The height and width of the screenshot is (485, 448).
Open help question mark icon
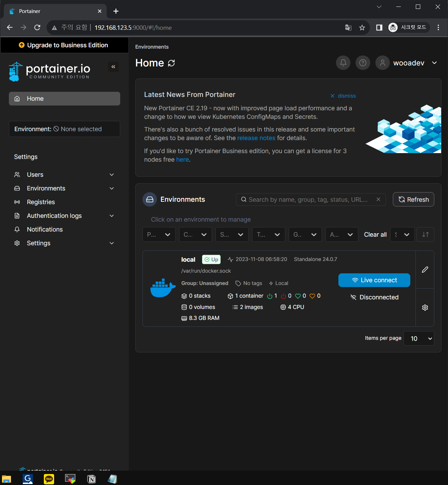click(x=363, y=63)
